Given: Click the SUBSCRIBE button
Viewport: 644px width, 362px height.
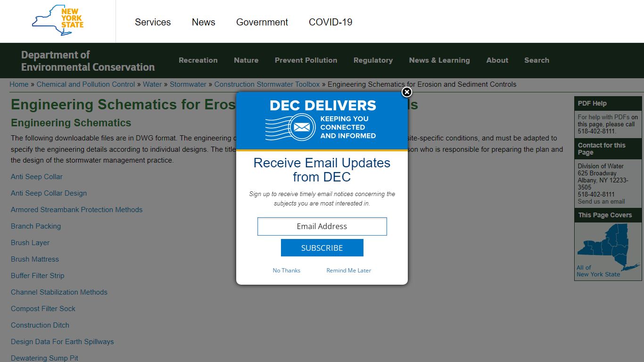Looking at the screenshot, I should (322, 248).
